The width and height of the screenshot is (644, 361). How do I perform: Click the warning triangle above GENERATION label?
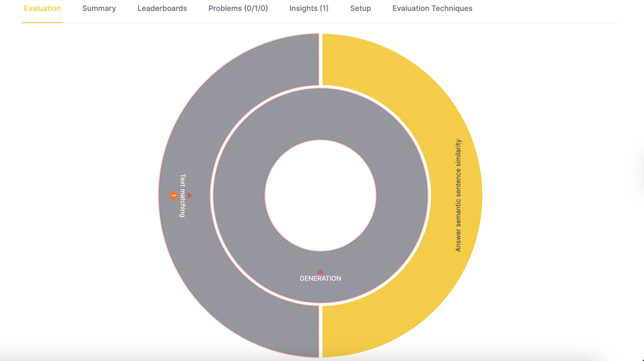[x=320, y=271]
